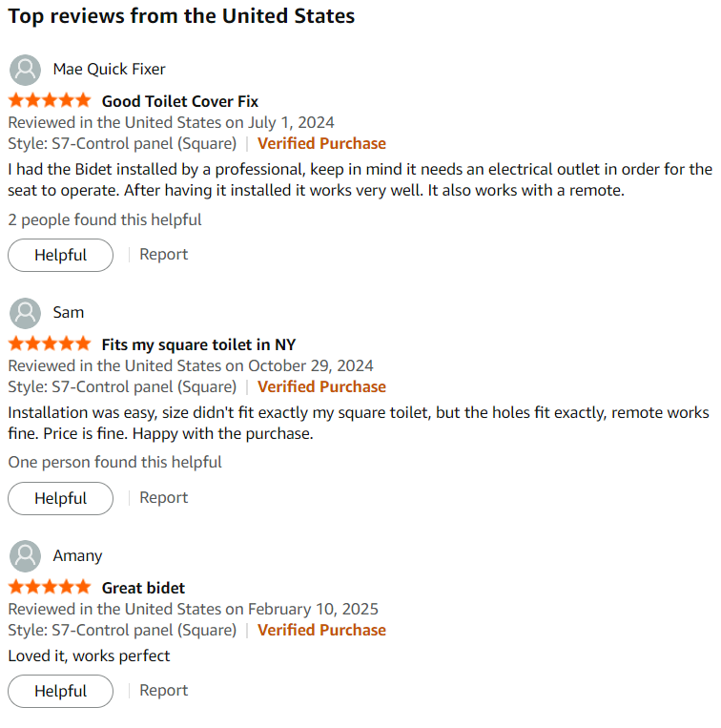721x728 pixels.
Task: Open Mae Quick Fixer's reviewer profile name
Action: tap(109, 70)
